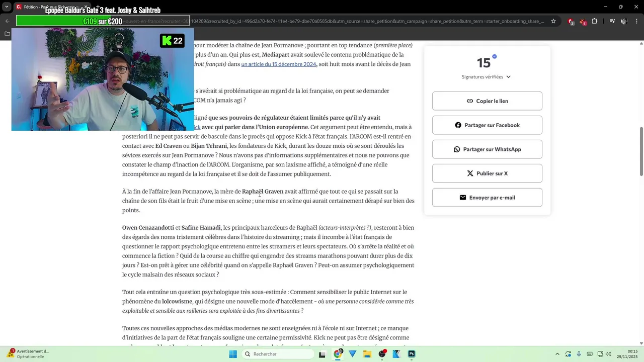644x362 pixels.
Task: Open Photoshop from the taskbar
Action: [411, 354]
